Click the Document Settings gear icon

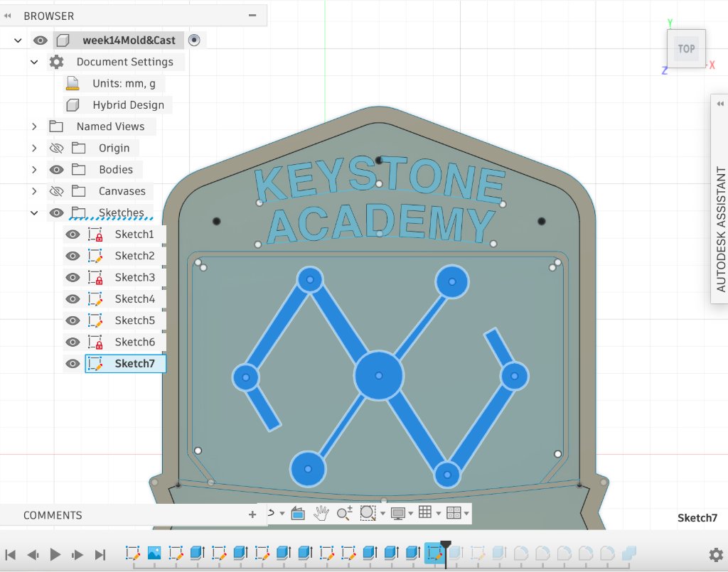(57, 62)
